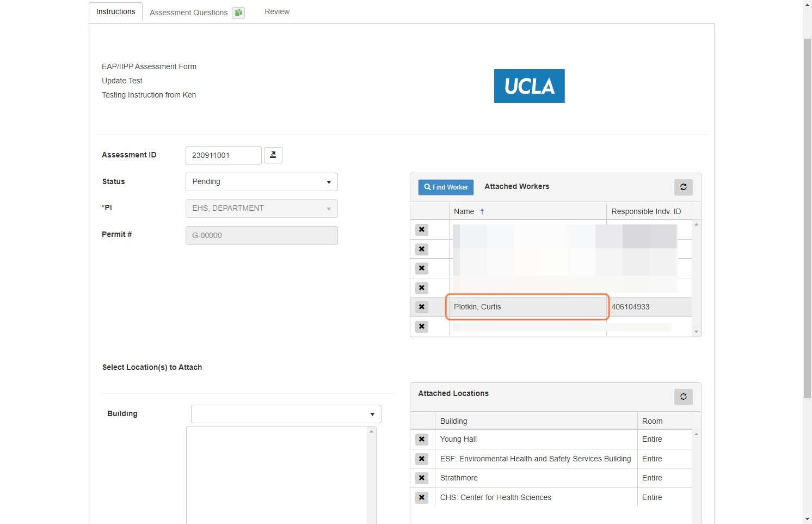Select the Entire room cell for Strathmore
The image size is (812, 524).
pyautogui.click(x=665, y=478)
